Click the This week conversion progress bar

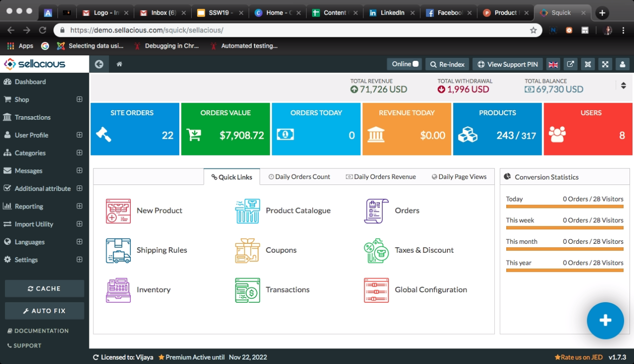[x=565, y=227]
